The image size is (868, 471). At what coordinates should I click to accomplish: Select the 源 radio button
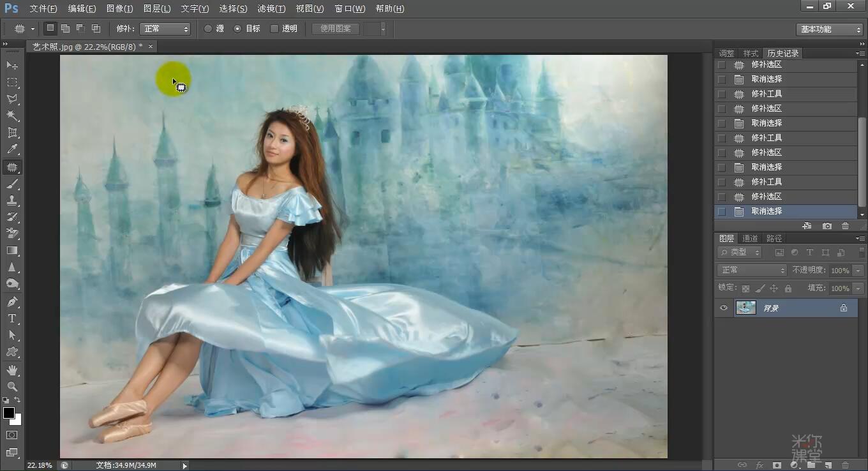pyautogui.click(x=208, y=29)
